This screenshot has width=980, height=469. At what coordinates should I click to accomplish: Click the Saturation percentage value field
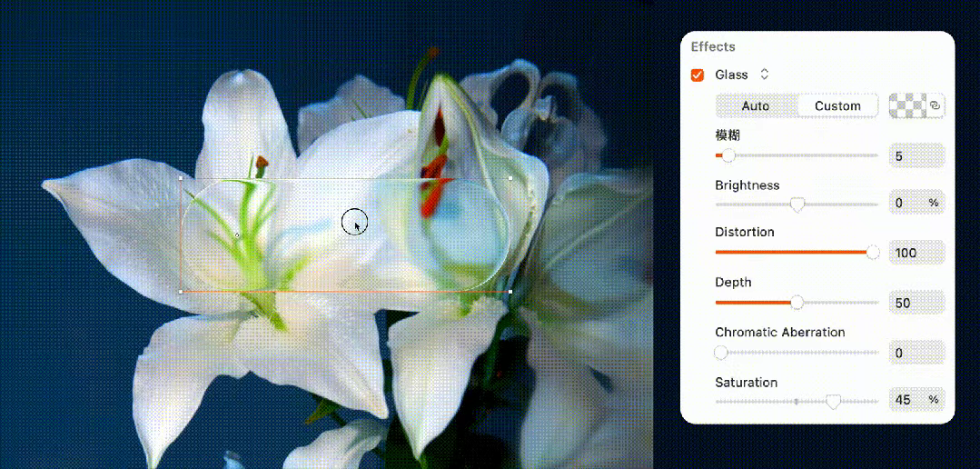[x=916, y=399]
